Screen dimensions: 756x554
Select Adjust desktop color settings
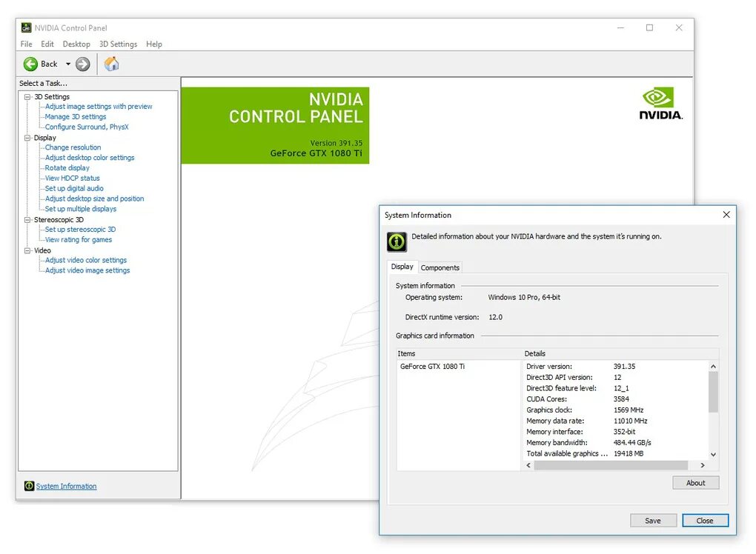(x=90, y=158)
